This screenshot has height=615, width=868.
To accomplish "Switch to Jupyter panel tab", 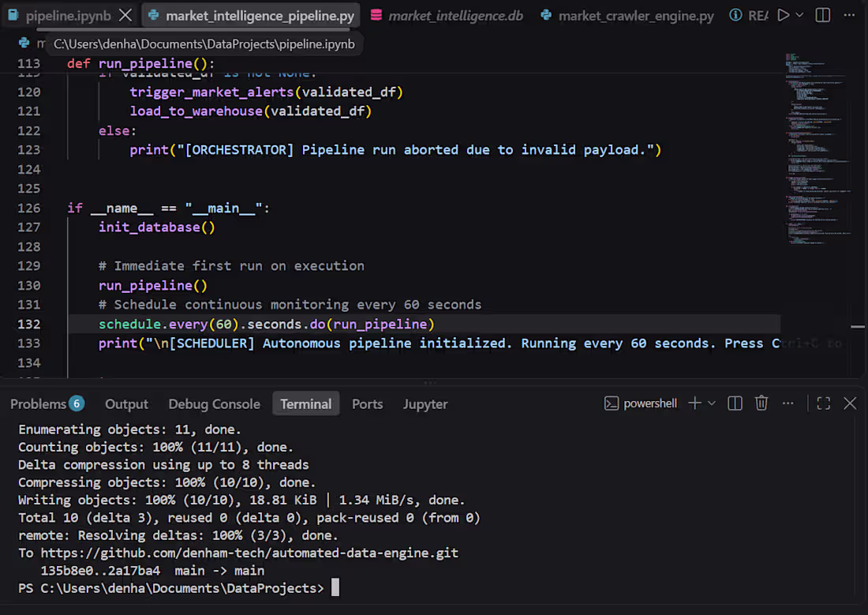I will (x=425, y=404).
